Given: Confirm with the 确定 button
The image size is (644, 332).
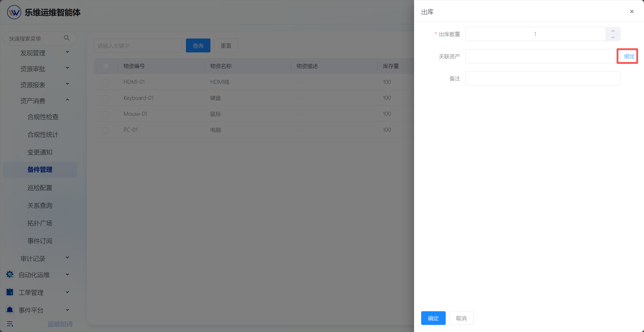Looking at the screenshot, I should pyautogui.click(x=433, y=318).
